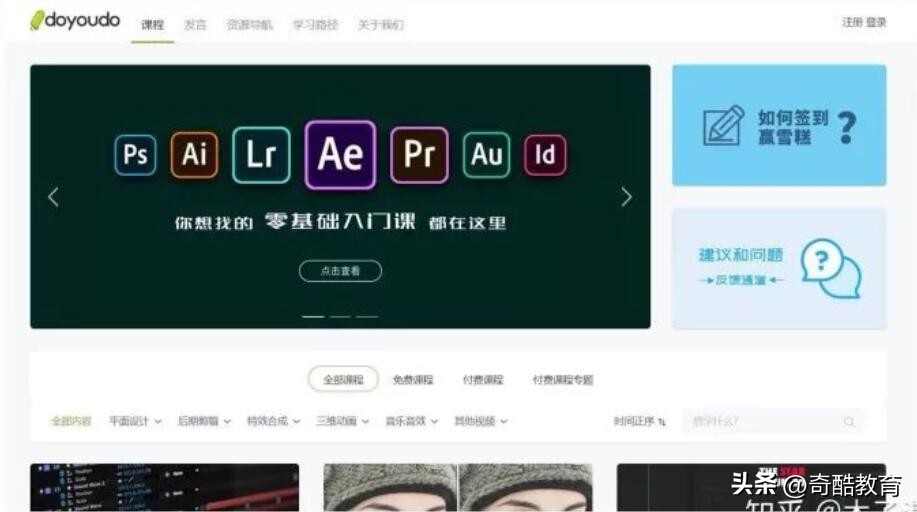The image size is (917, 512).
Task: Select the Ai Illustrator icon in banner
Action: pos(194,155)
